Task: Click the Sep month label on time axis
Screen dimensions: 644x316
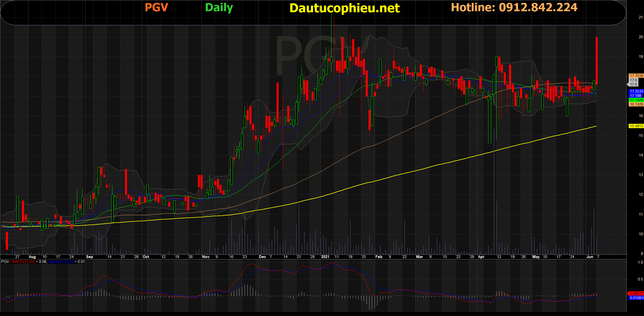Action: 89,257
